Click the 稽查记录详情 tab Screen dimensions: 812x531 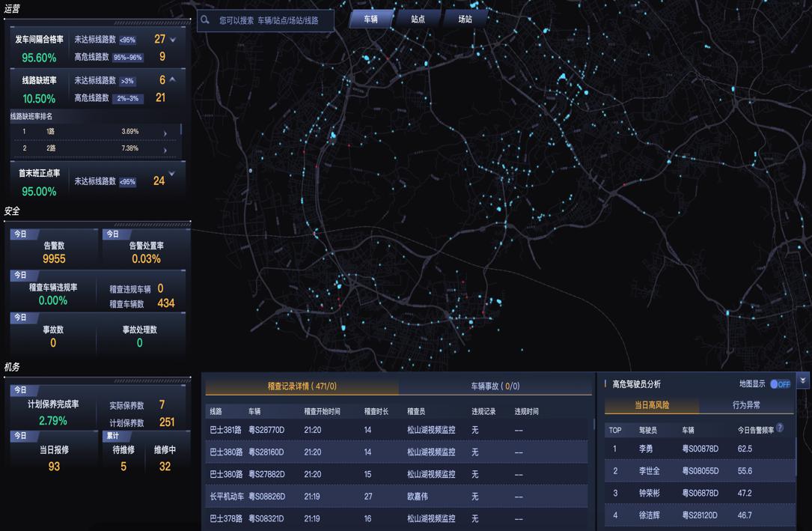pos(302,386)
